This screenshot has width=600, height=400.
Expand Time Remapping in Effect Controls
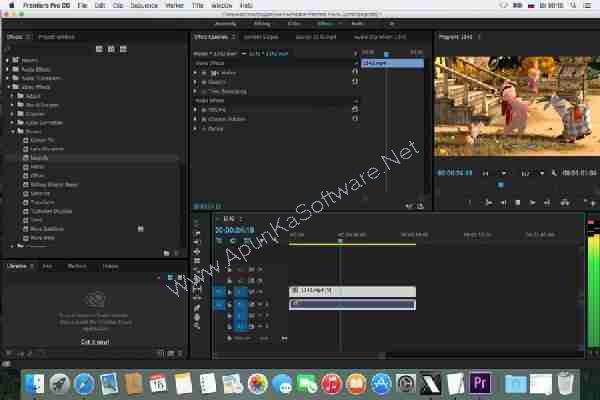[196, 92]
